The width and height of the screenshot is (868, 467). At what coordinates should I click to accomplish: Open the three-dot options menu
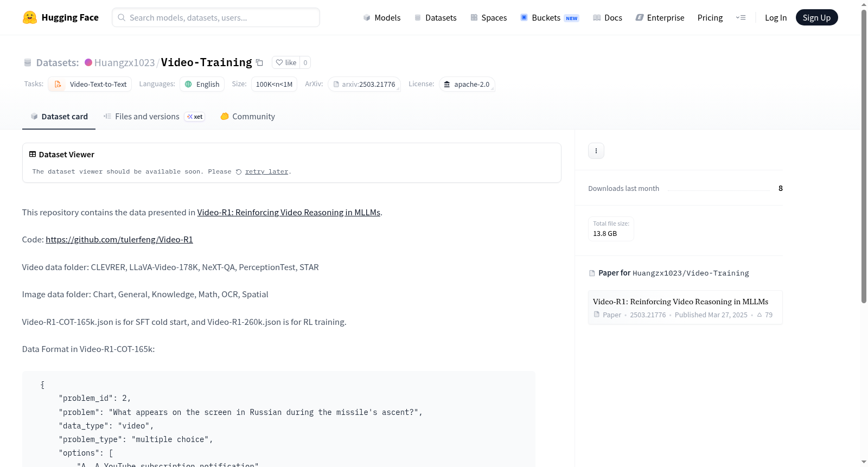click(x=596, y=151)
